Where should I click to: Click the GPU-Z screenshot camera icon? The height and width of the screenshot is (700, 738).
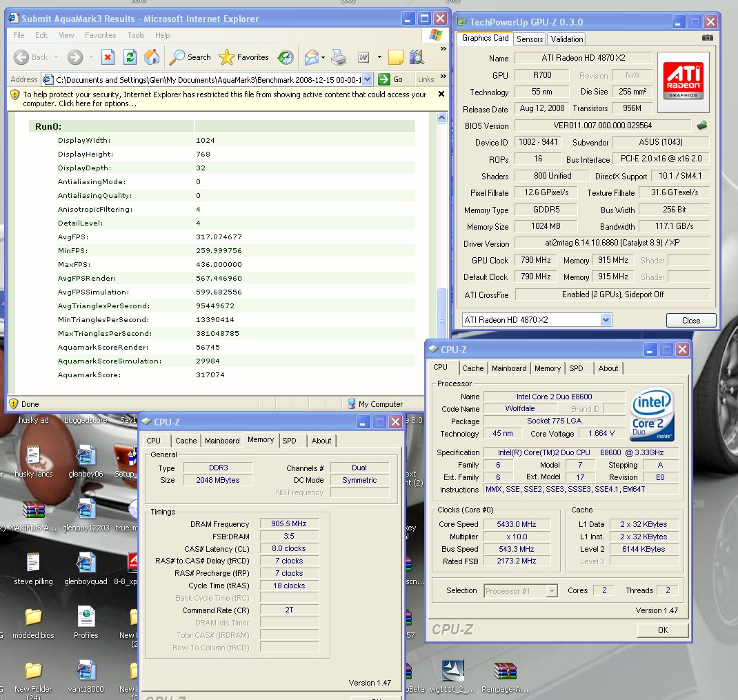[707, 39]
